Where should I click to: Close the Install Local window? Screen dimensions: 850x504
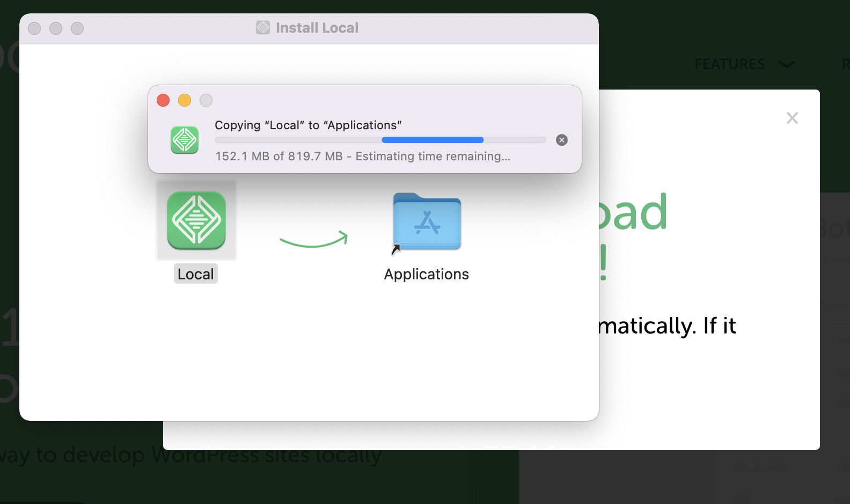34,28
